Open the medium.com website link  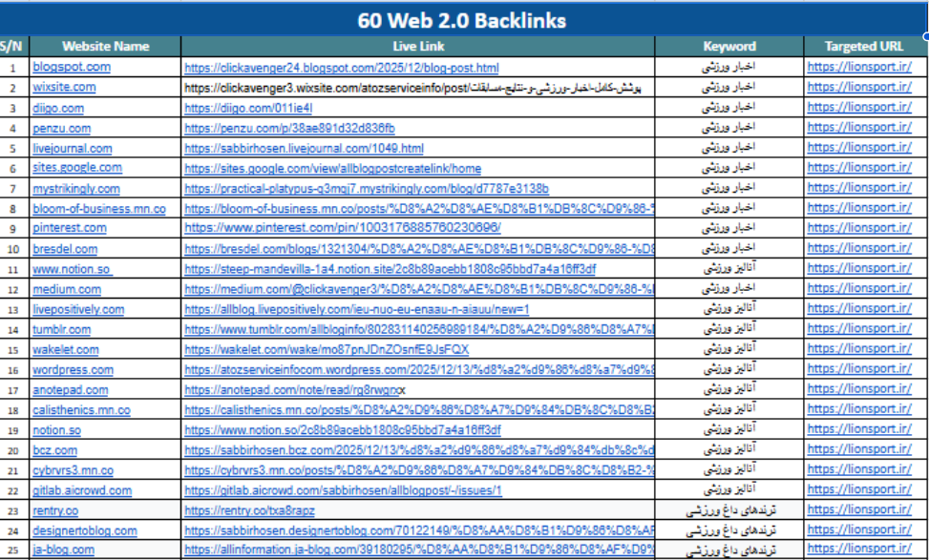click(61, 288)
